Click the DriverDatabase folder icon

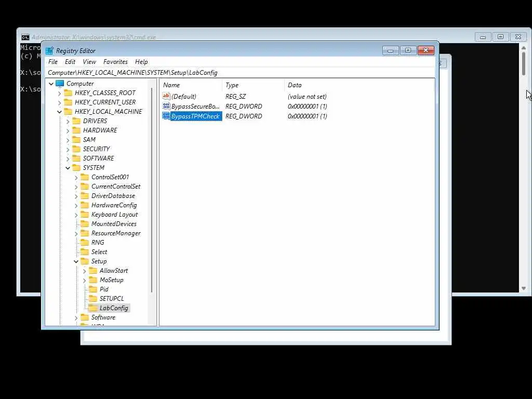(85, 196)
